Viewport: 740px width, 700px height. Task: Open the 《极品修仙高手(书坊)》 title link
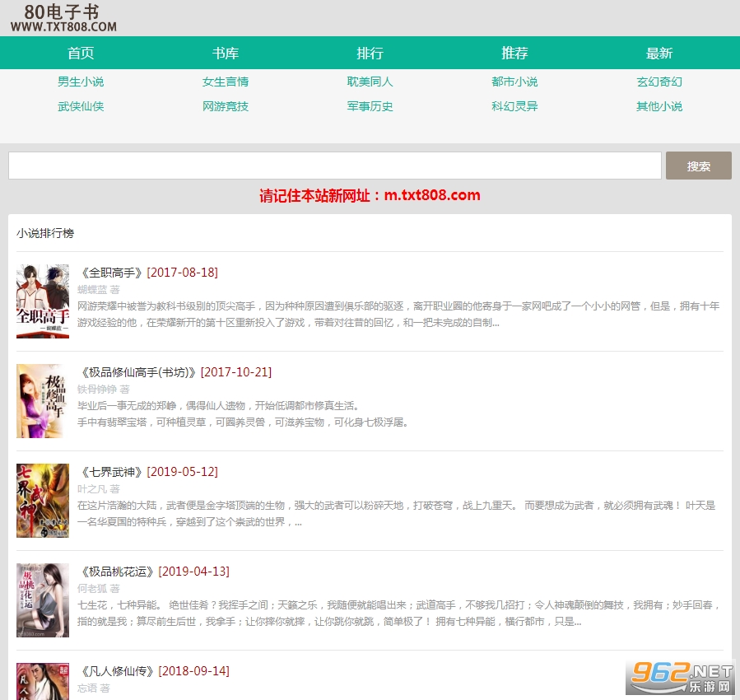point(139,372)
